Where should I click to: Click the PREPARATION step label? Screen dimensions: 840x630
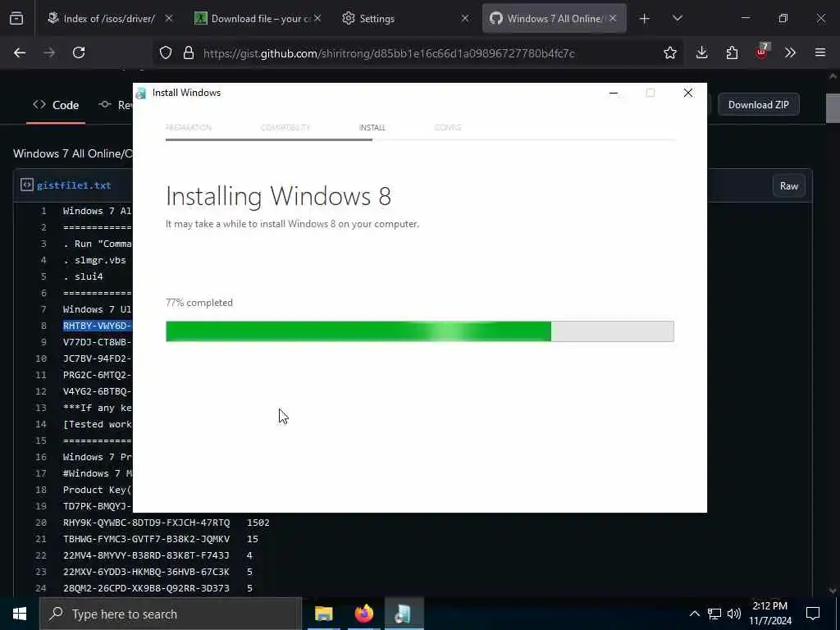pyautogui.click(x=189, y=127)
